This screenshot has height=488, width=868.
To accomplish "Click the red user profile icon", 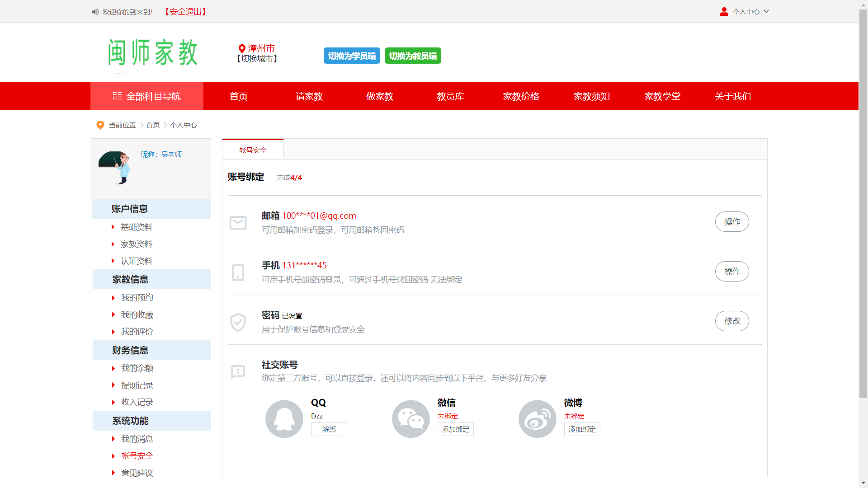I will tap(724, 12).
